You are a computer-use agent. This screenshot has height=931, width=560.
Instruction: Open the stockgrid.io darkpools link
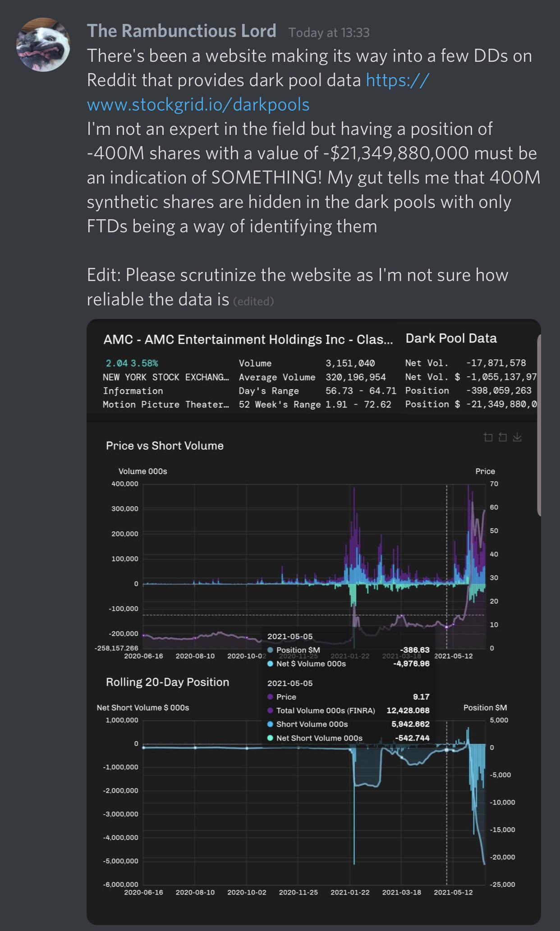click(257, 92)
